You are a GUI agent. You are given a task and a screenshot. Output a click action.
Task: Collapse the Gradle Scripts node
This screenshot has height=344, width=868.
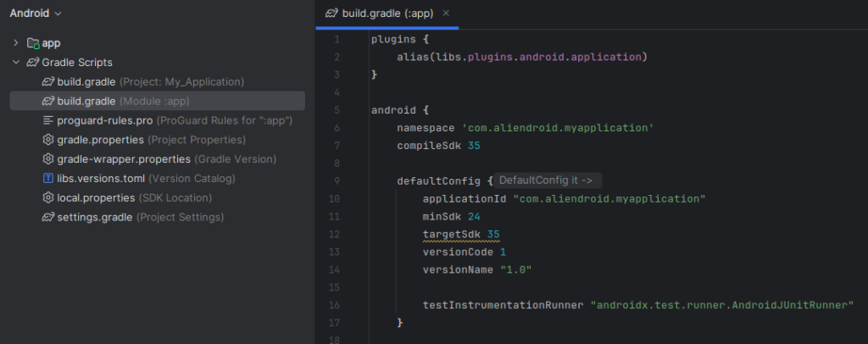15,62
